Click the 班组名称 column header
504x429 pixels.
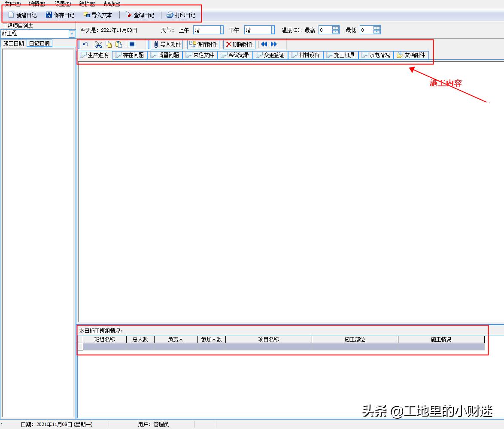tap(104, 339)
